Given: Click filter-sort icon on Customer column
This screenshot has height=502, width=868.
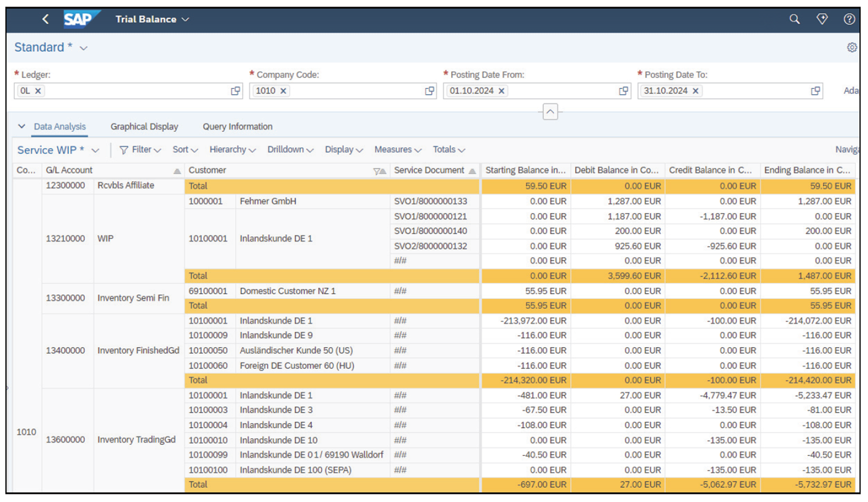Looking at the screenshot, I should coord(380,171).
